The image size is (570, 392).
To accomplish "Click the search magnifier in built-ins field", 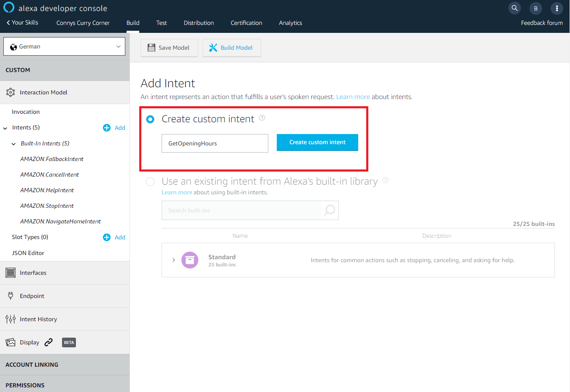I will coord(330,210).
